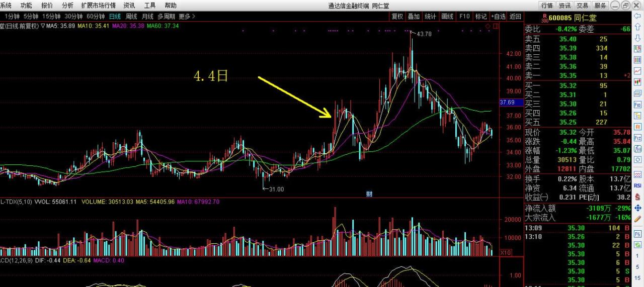Click the 复权 button

[x=397, y=17]
